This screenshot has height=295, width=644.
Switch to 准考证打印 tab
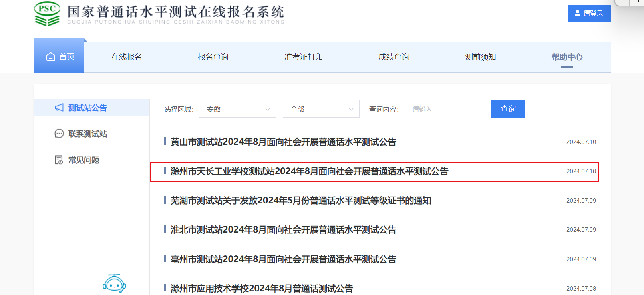tap(303, 57)
